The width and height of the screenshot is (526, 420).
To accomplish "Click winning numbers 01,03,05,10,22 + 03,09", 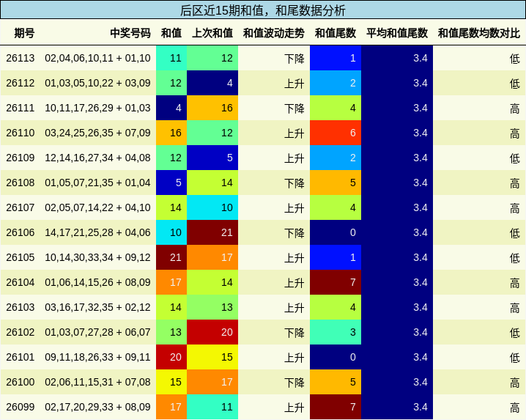I will (x=97, y=83).
